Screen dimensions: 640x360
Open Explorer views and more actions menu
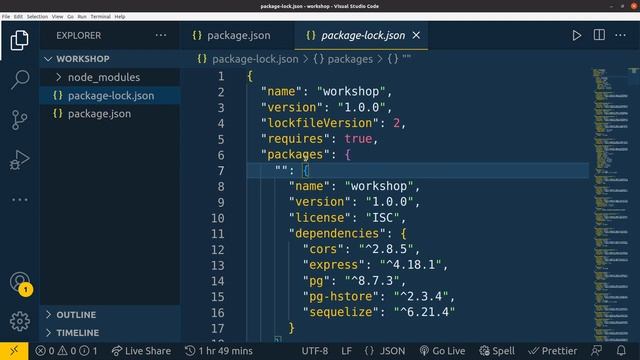click(161, 36)
